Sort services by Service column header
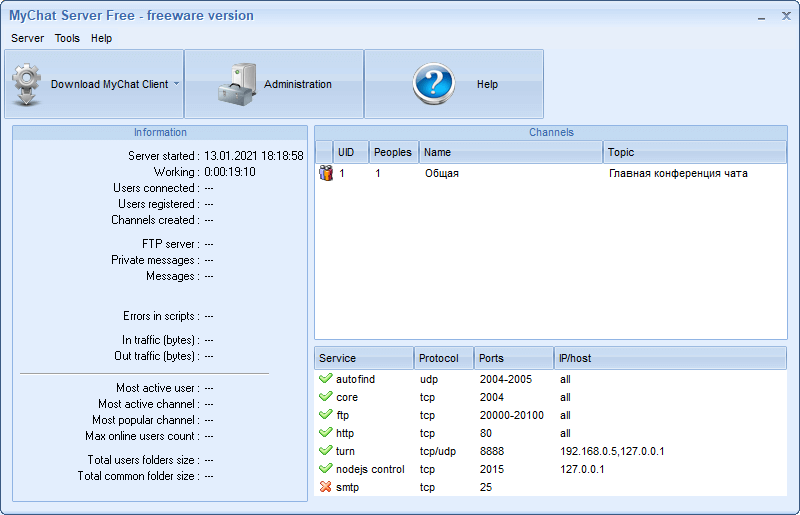The width and height of the screenshot is (800, 515). [364, 358]
